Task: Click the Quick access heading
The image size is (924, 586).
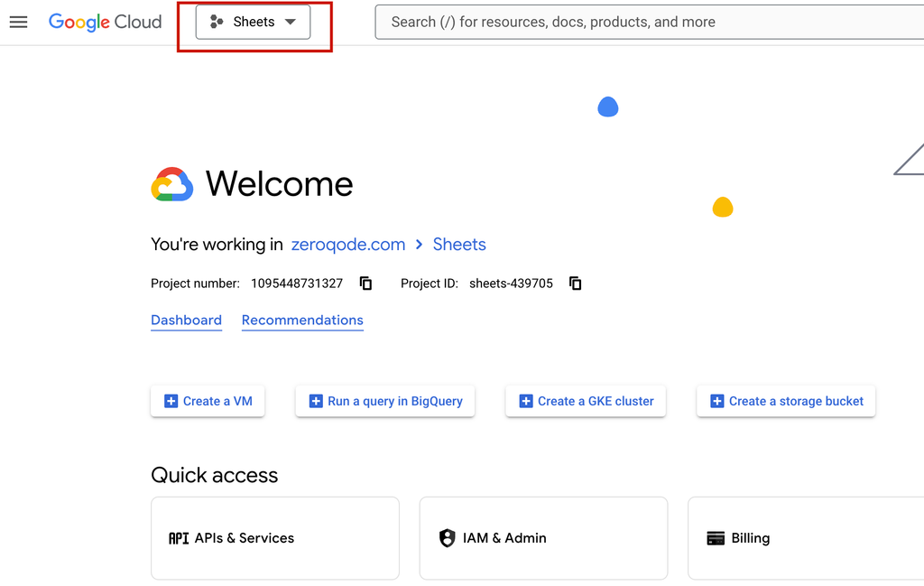Action: point(215,475)
